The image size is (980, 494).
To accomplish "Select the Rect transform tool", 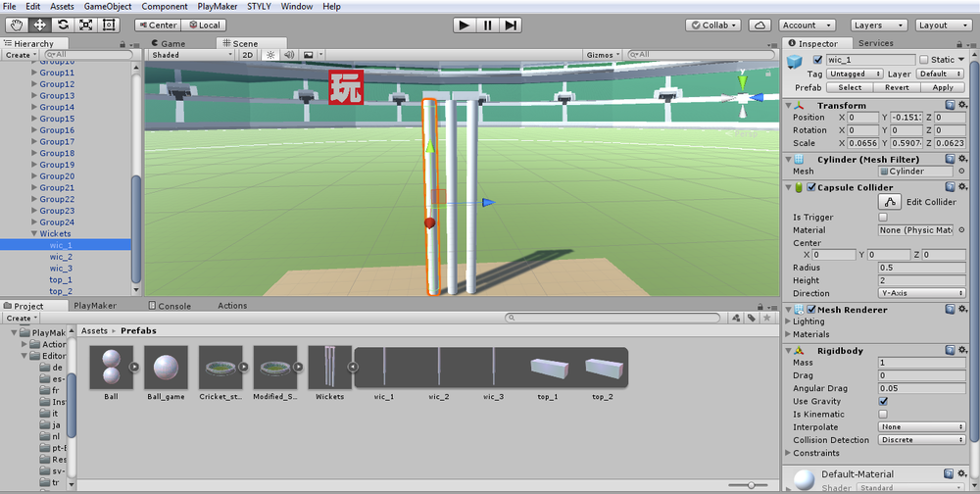I will coord(109,25).
